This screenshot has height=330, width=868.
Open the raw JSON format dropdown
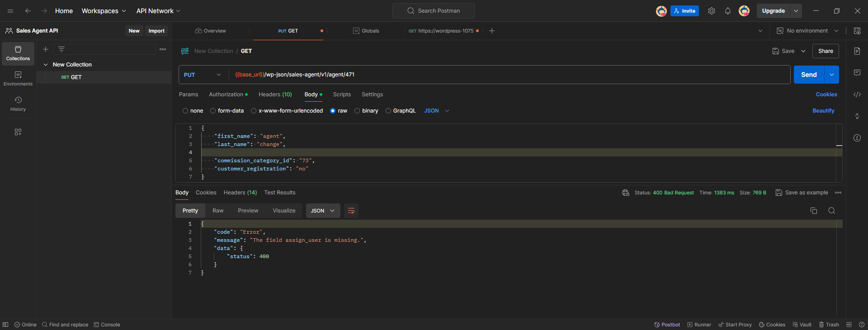tap(437, 111)
